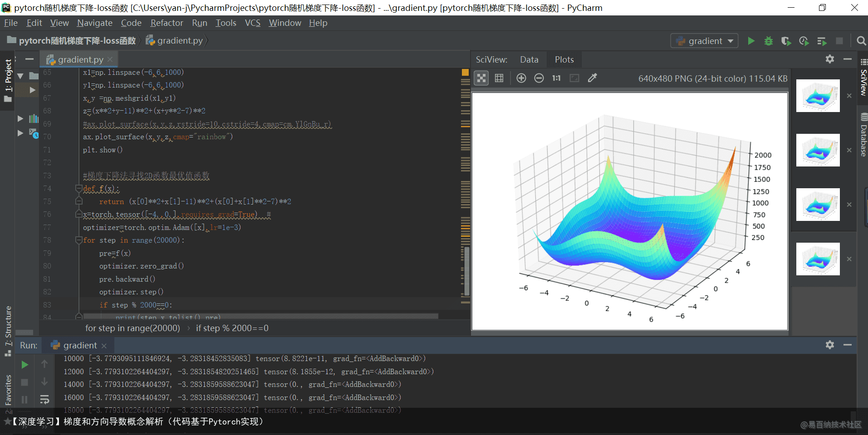Toggle pause output in Run panel

(x=25, y=400)
